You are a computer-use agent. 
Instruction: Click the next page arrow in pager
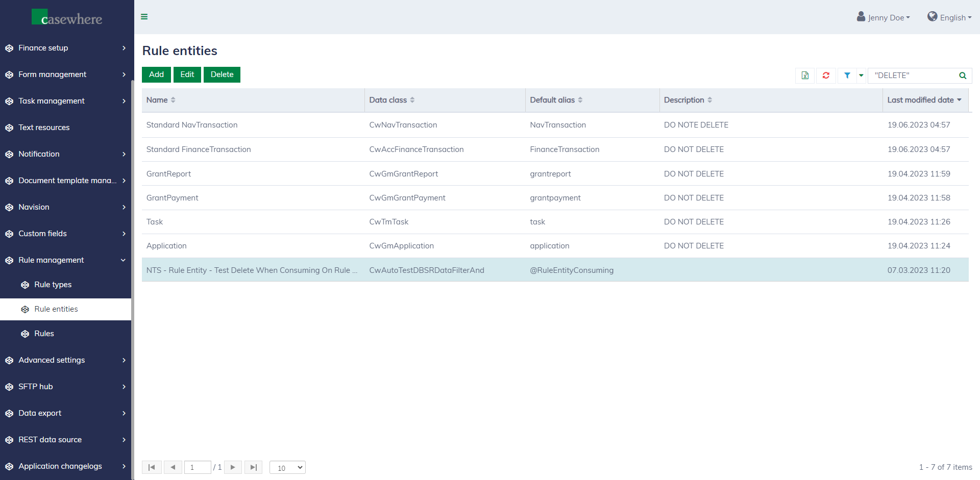tap(233, 467)
